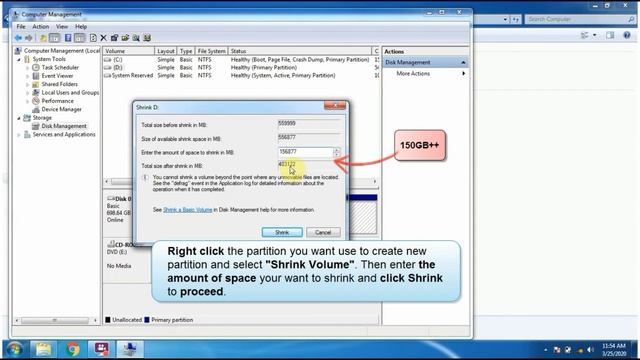Click the Action Center flag tray icon
The width and height of the screenshot is (640, 360).
point(557,350)
